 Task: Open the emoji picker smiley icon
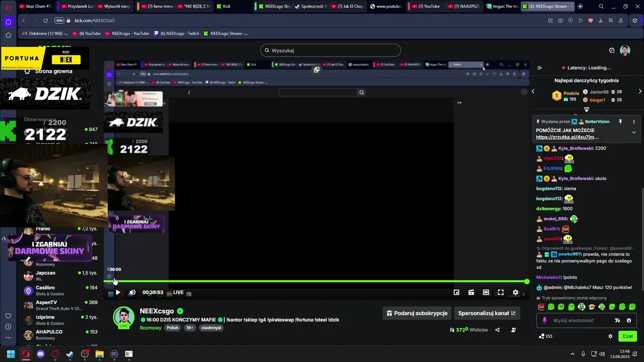pyautogui.click(x=628, y=320)
